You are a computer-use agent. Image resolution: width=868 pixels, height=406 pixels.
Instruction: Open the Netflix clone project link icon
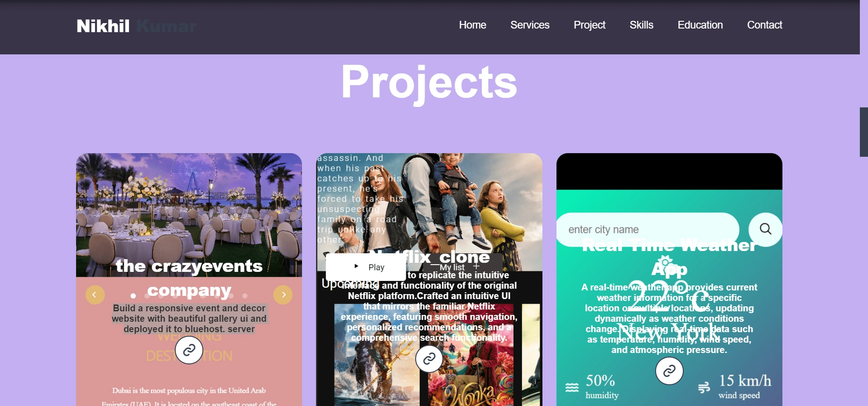[429, 359]
